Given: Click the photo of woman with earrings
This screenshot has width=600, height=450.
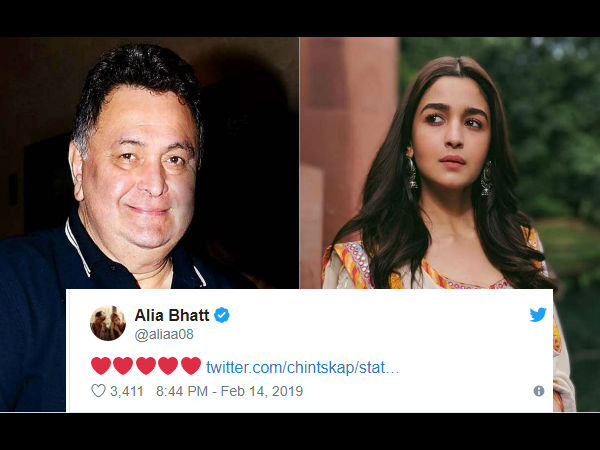Looking at the screenshot, I should (x=450, y=163).
